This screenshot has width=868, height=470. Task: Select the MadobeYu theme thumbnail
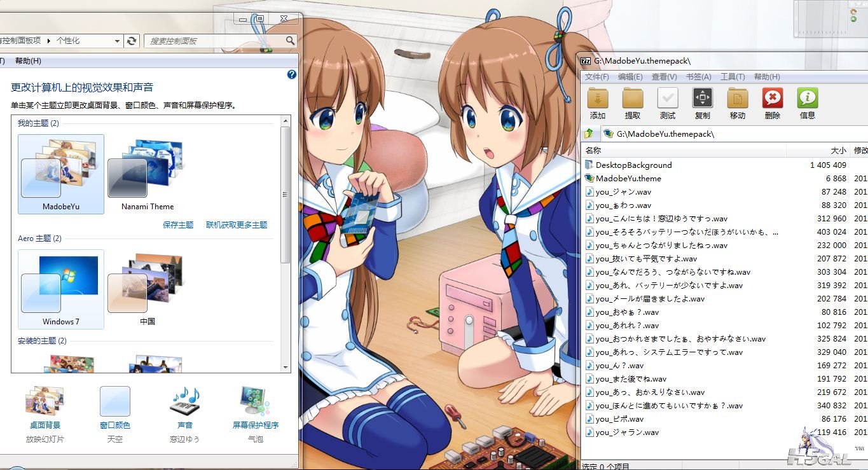point(61,174)
